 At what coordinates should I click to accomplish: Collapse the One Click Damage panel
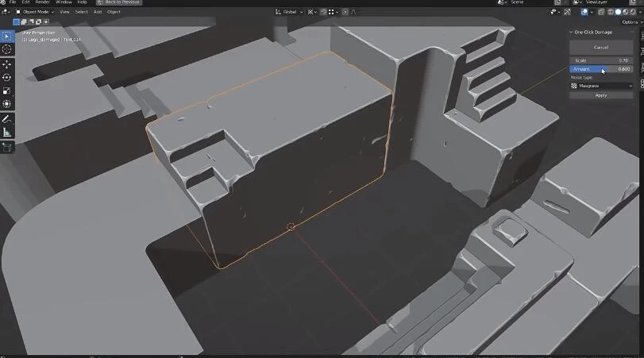(572, 32)
